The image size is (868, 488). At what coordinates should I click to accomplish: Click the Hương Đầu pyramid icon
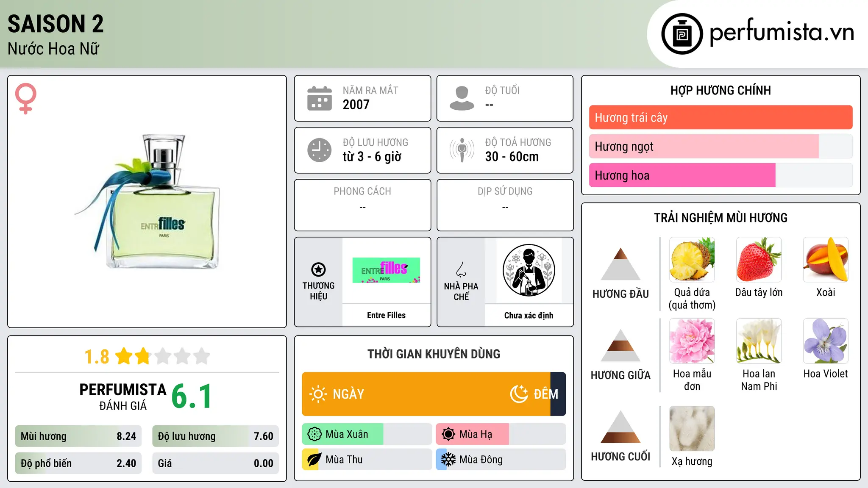[x=620, y=264]
